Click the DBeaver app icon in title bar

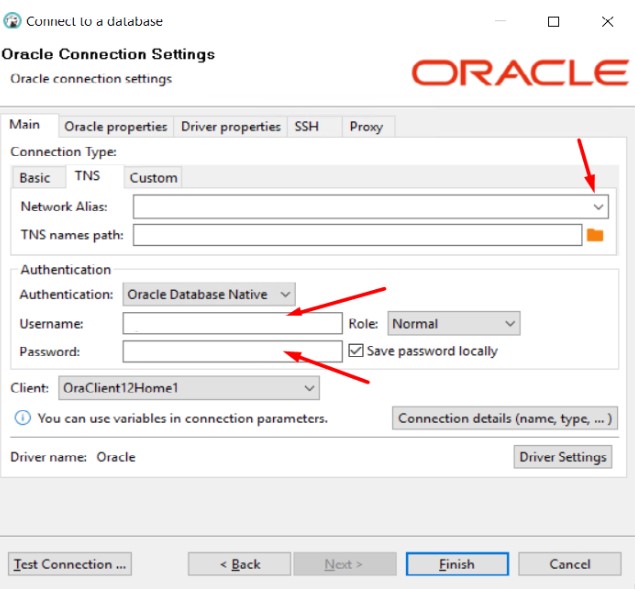(x=12, y=21)
